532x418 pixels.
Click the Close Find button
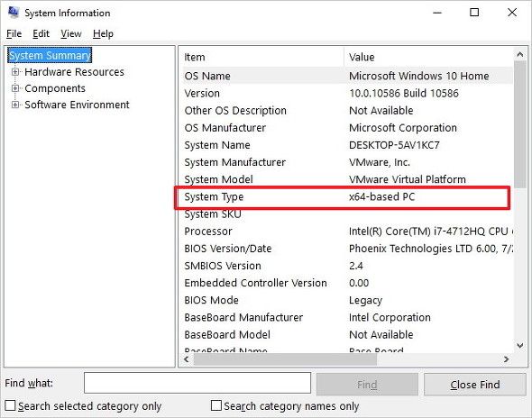pos(474,385)
